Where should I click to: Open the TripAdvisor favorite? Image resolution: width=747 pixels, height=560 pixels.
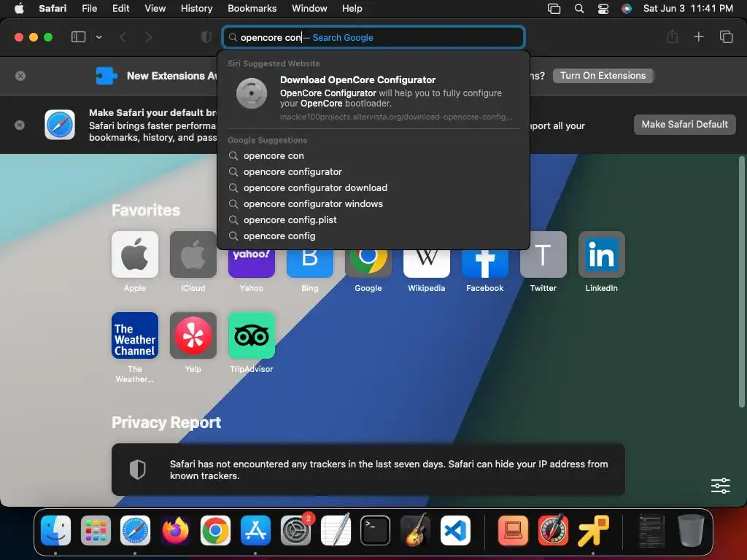(x=252, y=335)
